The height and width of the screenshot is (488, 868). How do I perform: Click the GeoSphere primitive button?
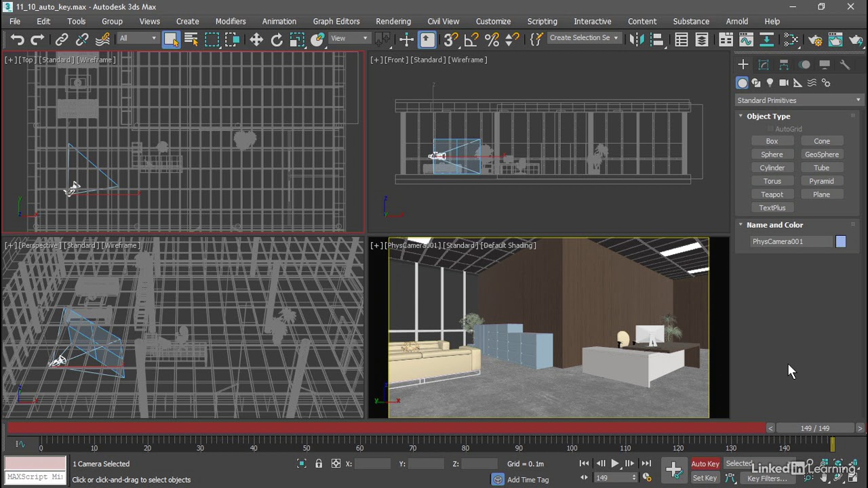click(x=822, y=155)
